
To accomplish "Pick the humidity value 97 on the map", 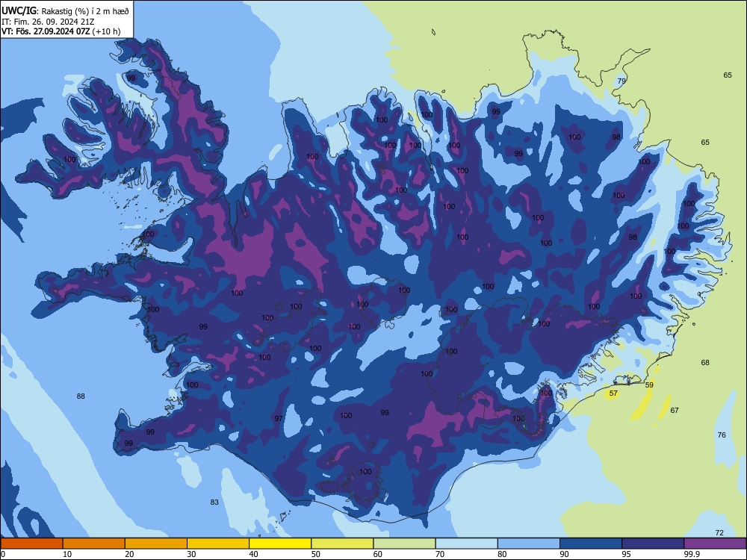I will coord(279,418).
